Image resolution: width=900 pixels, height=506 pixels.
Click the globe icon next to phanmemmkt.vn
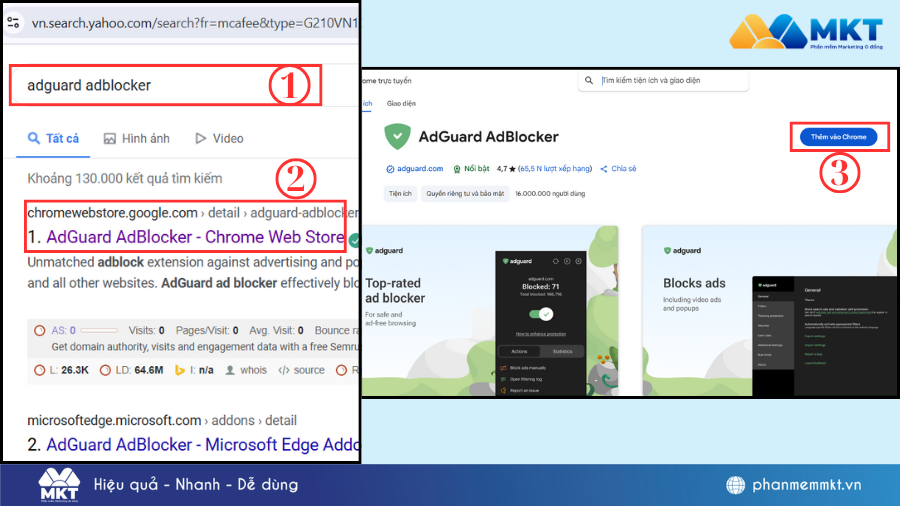tap(735, 485)
